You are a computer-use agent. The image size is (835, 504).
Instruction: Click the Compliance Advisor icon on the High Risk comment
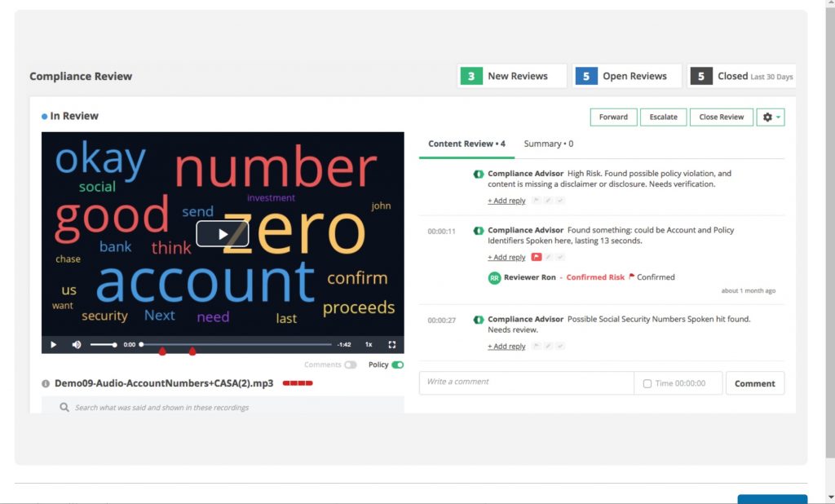pos(478,174)
